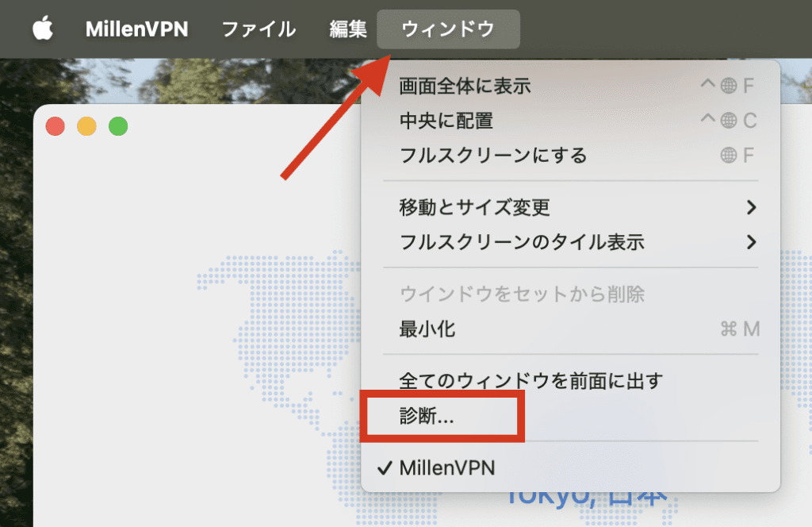
Task: Open the ファイル menu
Action: click(259, 29)
